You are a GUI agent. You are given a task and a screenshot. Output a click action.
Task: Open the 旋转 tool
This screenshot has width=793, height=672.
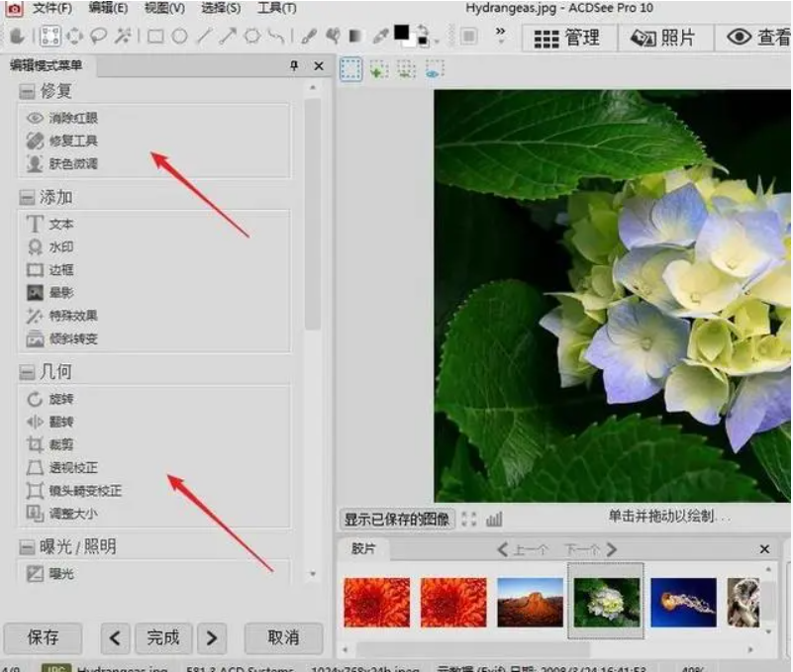tap(50, 399)
